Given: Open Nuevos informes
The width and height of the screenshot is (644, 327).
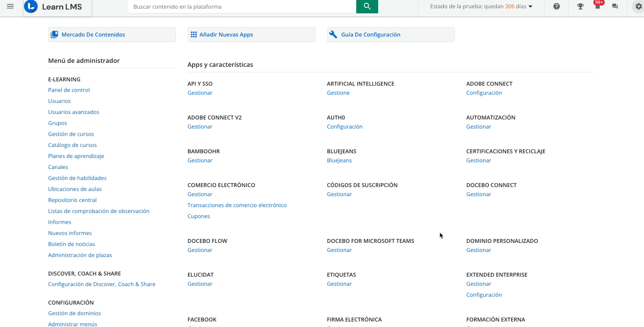Looking at the screenshot, I should [70, 233].
